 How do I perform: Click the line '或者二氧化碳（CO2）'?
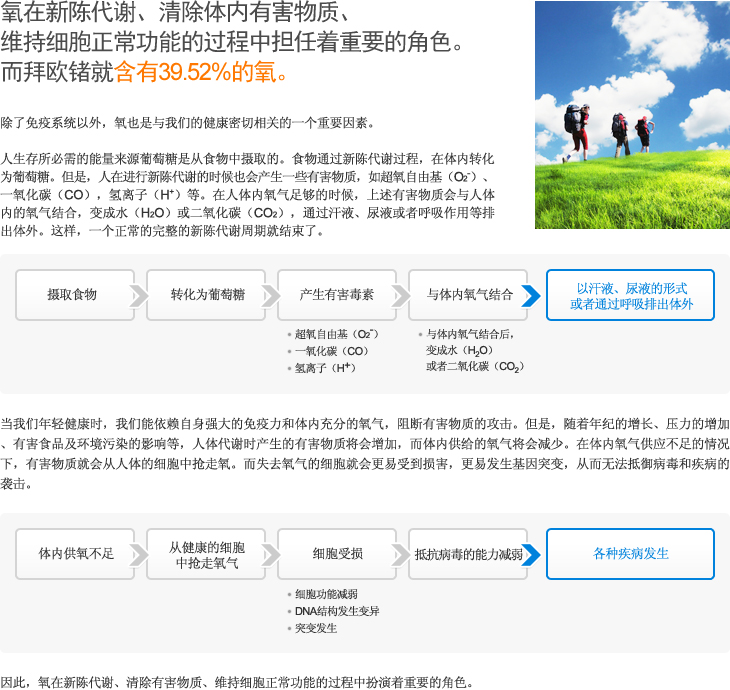(475, 367)
